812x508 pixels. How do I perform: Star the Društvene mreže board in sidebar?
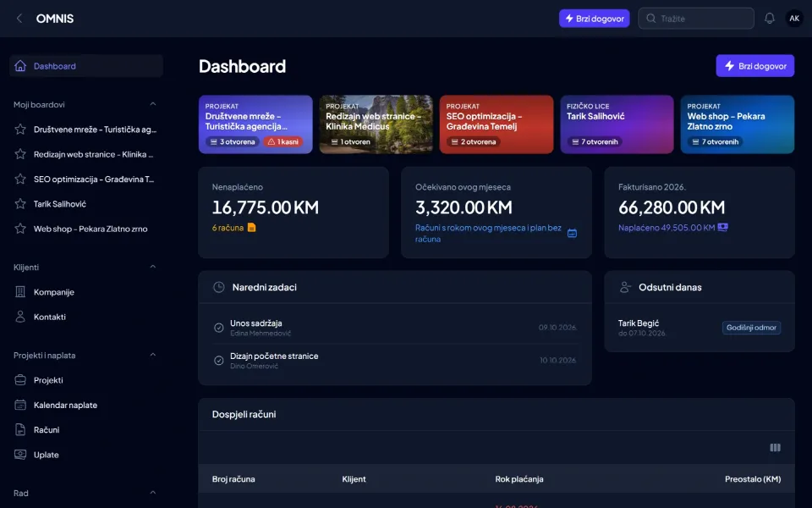click(x=20, y=129)
